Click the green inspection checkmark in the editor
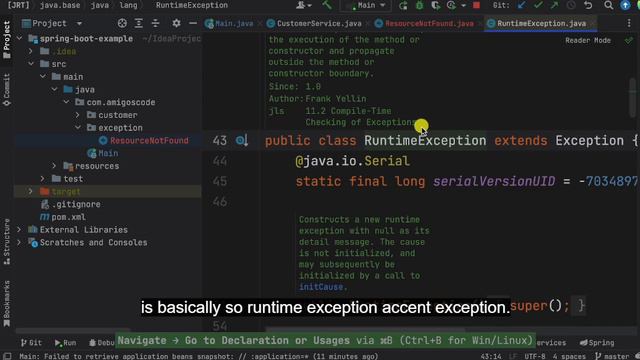 629,40
